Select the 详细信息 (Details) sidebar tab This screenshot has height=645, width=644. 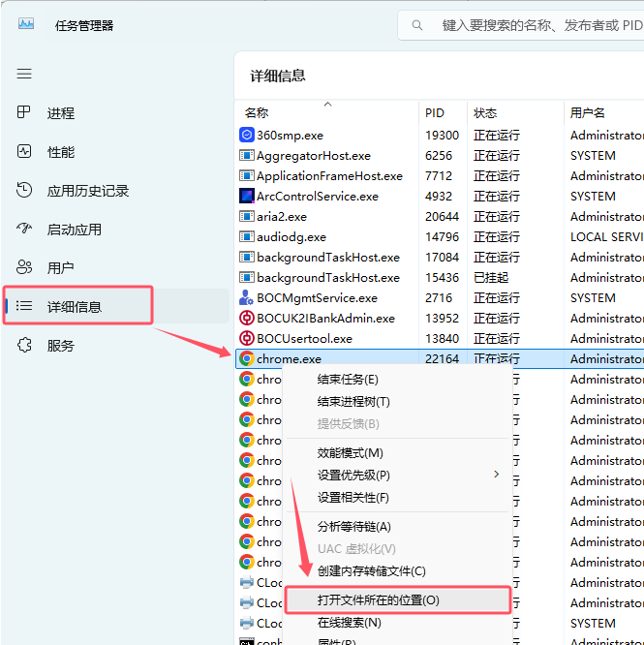point(76,307)
